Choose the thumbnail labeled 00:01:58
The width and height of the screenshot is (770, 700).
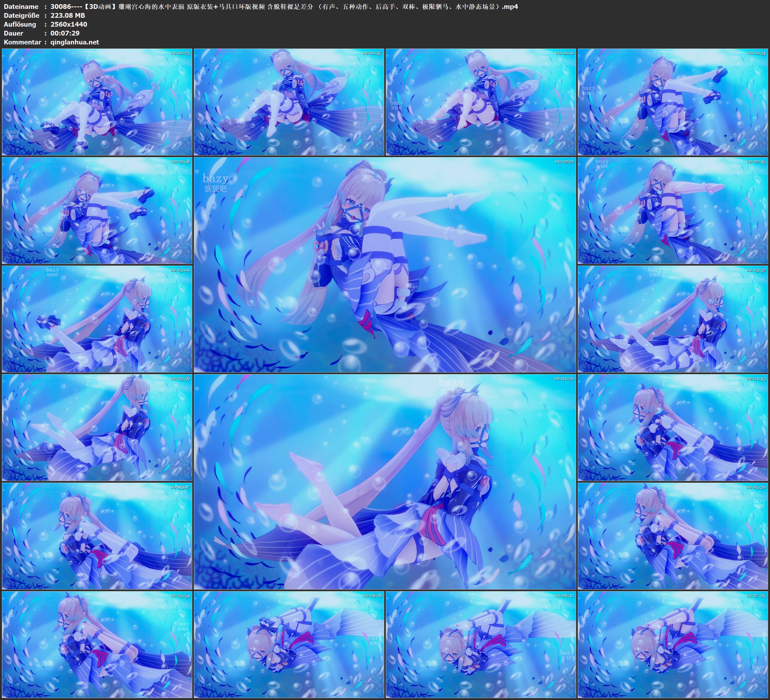(97, 210)
